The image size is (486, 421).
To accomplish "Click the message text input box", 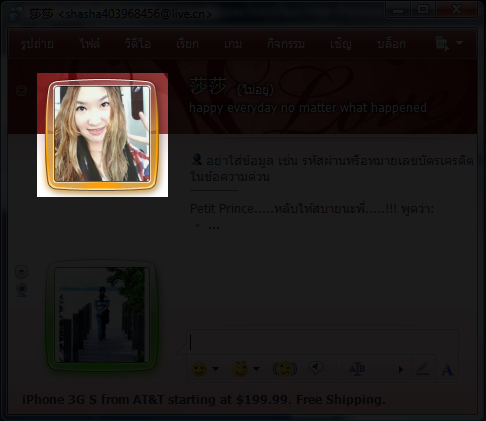I will [x=323, y=342].
